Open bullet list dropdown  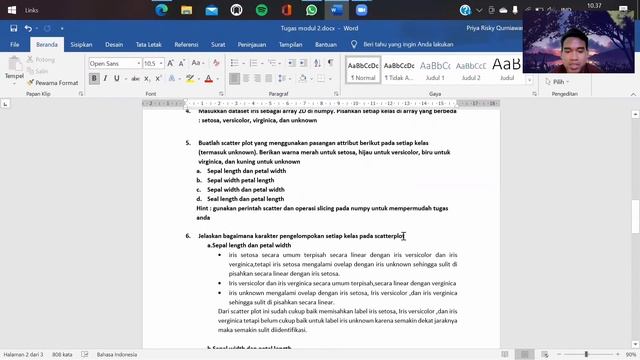[244, 63]
